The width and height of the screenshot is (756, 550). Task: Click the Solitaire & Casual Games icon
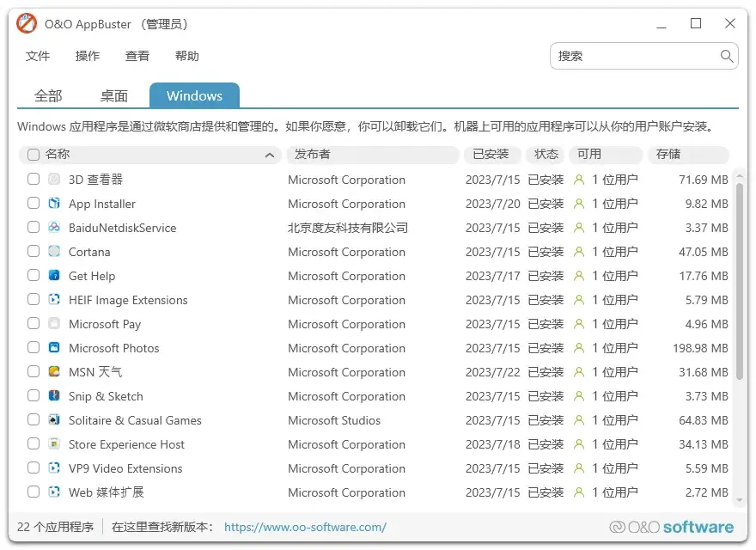[54, 420]
